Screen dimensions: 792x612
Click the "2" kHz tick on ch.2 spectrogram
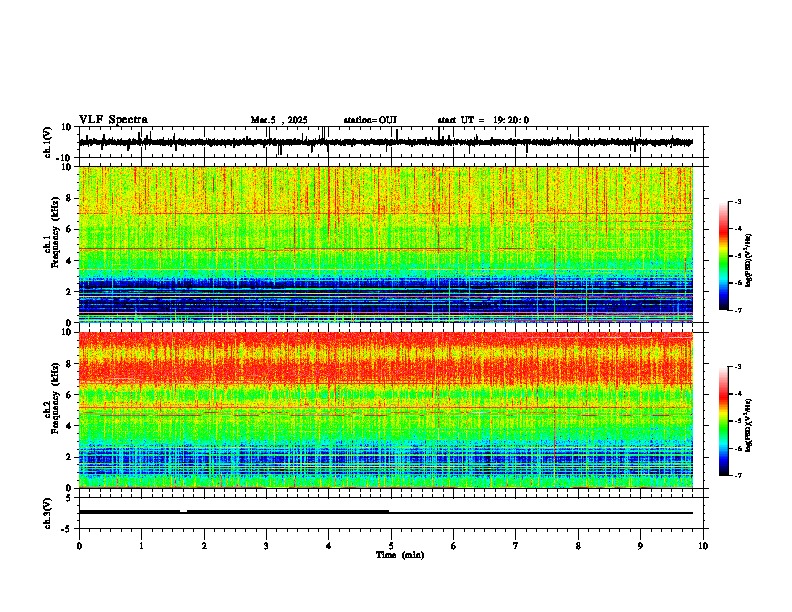pos(69,457)
